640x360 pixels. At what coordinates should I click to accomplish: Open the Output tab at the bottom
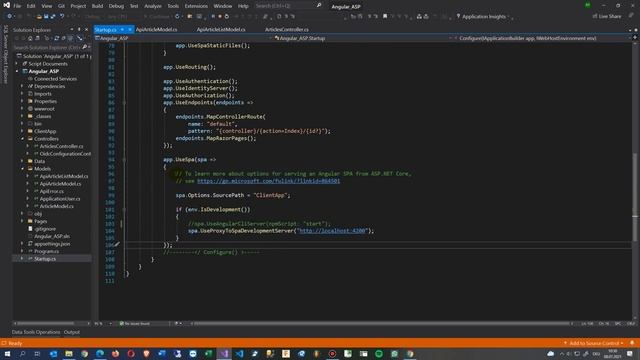tap(72, 332)
